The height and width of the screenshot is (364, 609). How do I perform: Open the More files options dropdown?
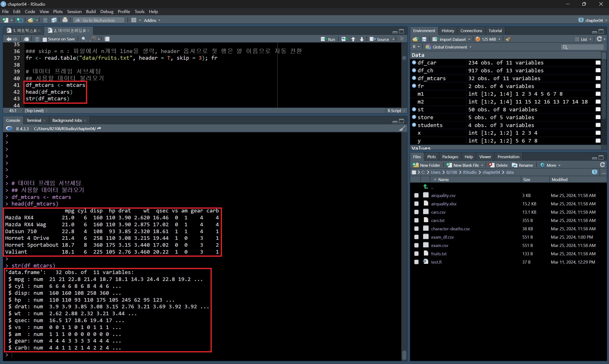click(x=550, y=165)
